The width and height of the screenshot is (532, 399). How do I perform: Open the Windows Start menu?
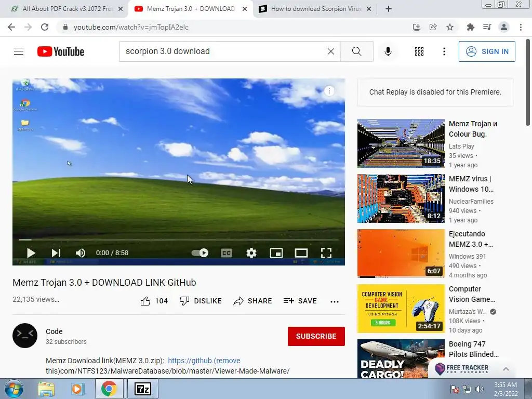coord(14,389)
